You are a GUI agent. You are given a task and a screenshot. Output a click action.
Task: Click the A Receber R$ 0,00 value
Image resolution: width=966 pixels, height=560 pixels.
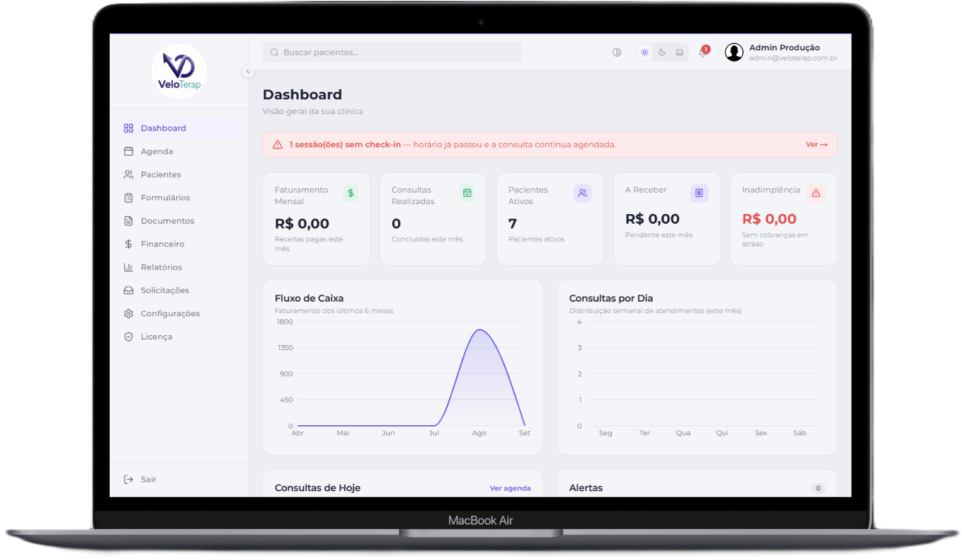(653, 219)
